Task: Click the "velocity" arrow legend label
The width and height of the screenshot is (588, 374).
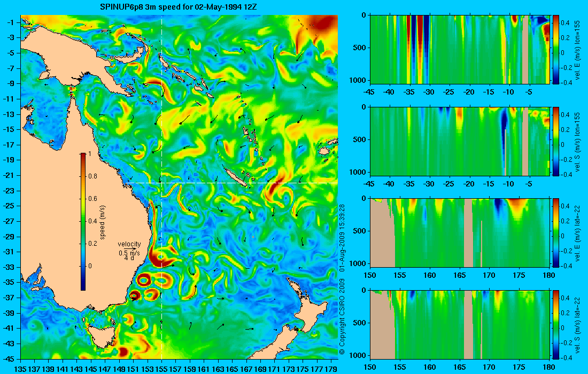Action: pyautogui.click(x=129, y=244)
